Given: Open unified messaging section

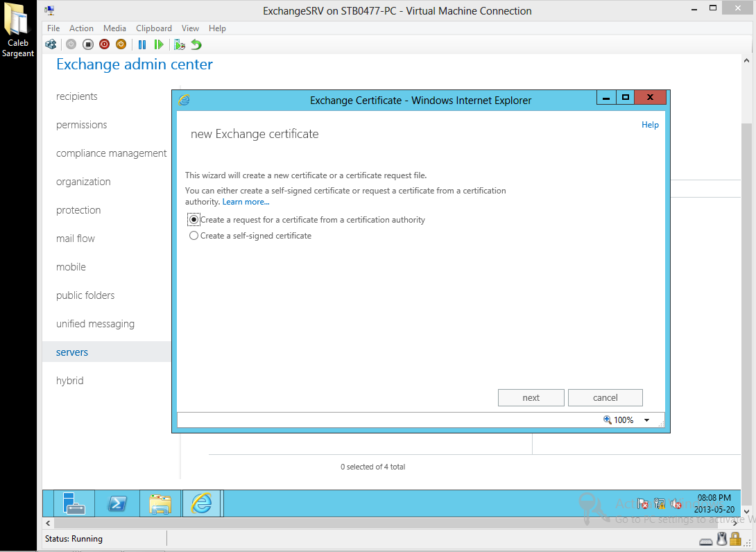Looking at the screenshot, I should [96, 323].
